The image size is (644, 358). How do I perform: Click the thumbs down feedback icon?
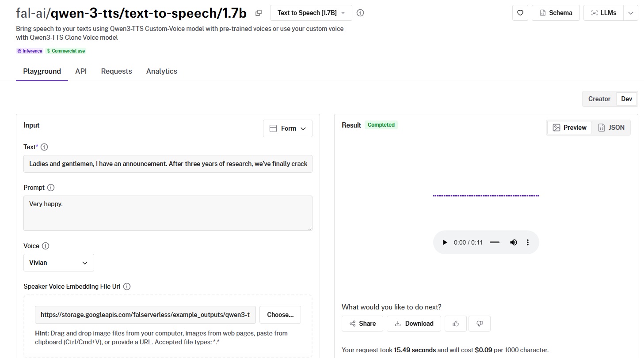point(479,324)
